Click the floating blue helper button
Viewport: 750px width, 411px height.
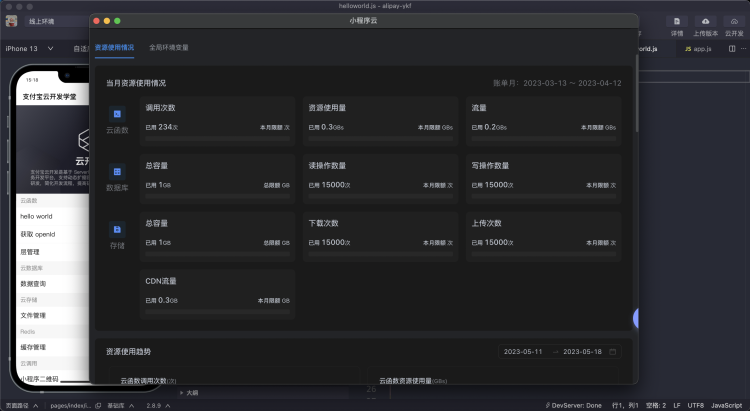636,318
